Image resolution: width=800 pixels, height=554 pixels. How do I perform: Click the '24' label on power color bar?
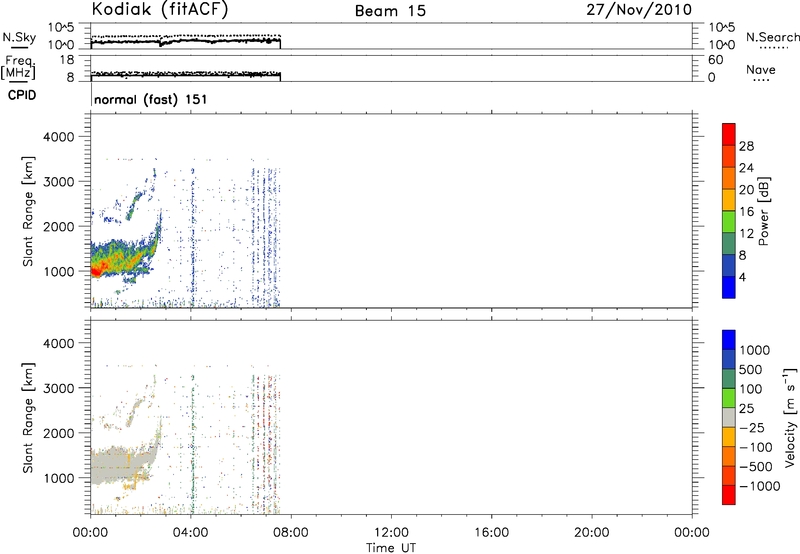[x=746, y=168]
